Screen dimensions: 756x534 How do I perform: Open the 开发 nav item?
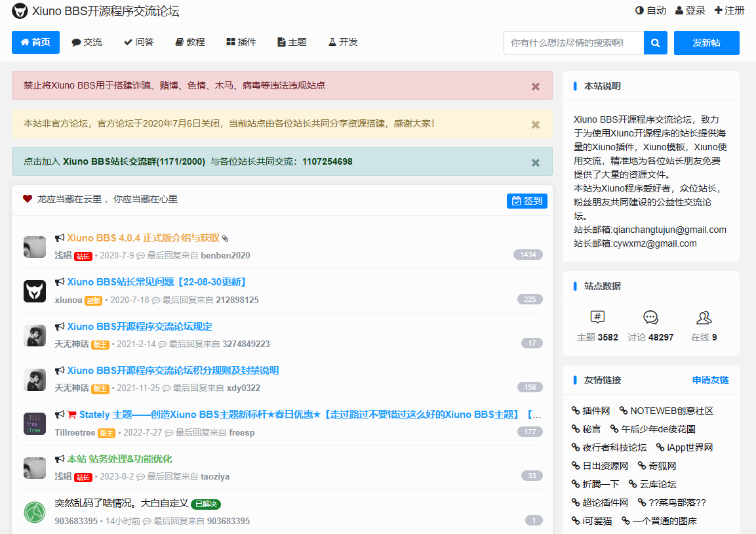point(344,43)
